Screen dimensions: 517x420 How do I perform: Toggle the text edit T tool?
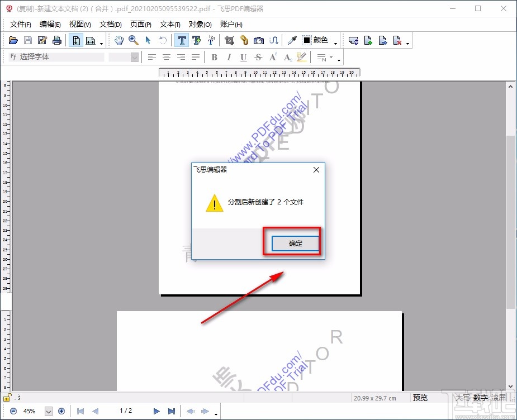[182, 41]
